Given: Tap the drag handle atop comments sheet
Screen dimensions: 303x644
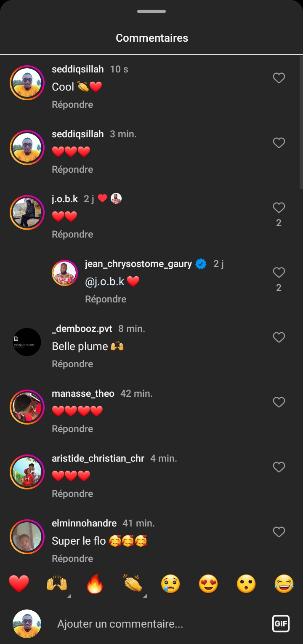Looking at the screenshot, I should [x=151, y=11].
